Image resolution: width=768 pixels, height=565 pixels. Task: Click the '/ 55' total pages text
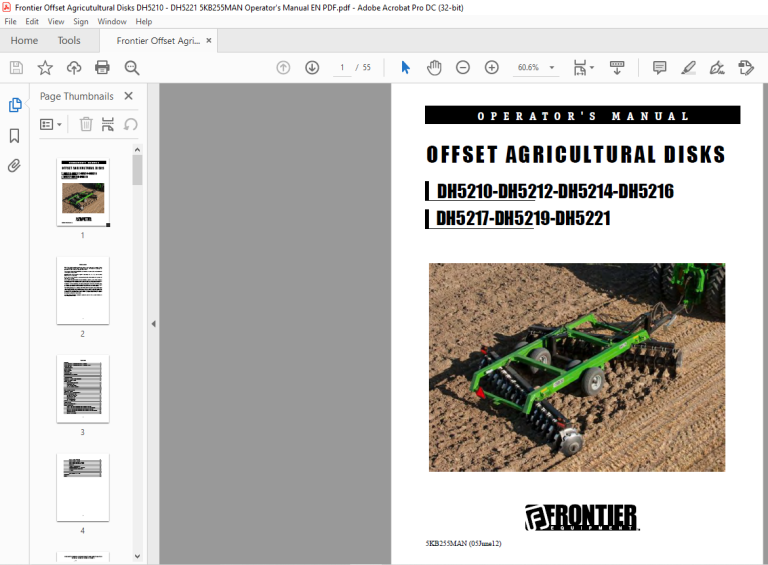pyautogui.click(x=363, y=68)
